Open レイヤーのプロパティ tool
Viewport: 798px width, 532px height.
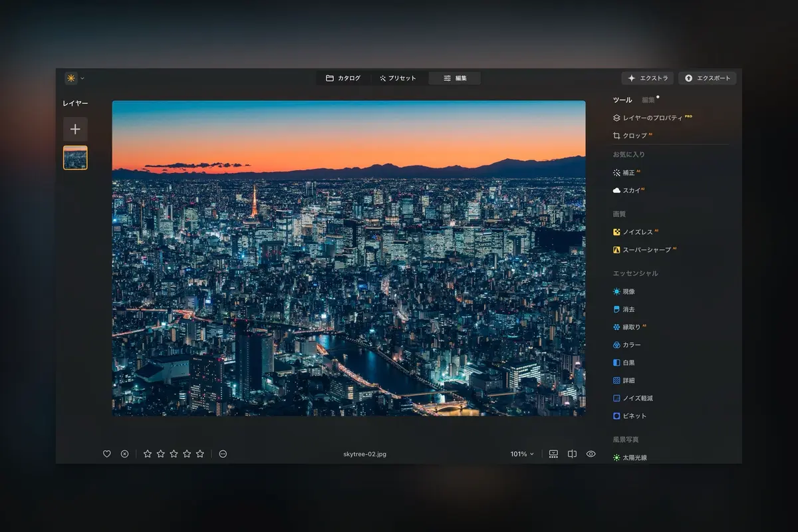pos(653,118)
